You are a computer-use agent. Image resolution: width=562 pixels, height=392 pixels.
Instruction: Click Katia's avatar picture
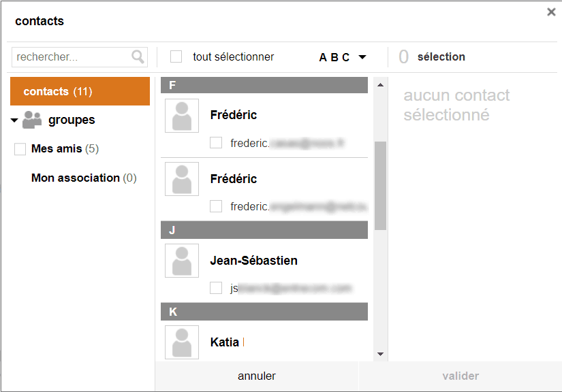(182, 342)
